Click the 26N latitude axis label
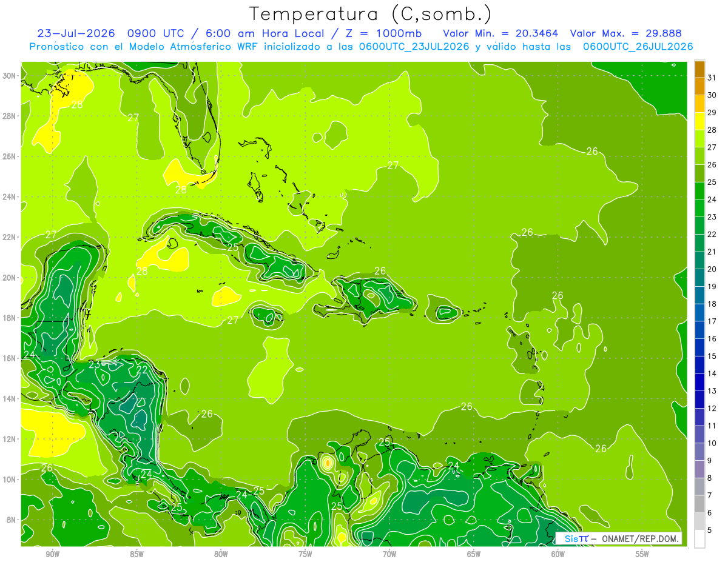 [x=10, y=156]
